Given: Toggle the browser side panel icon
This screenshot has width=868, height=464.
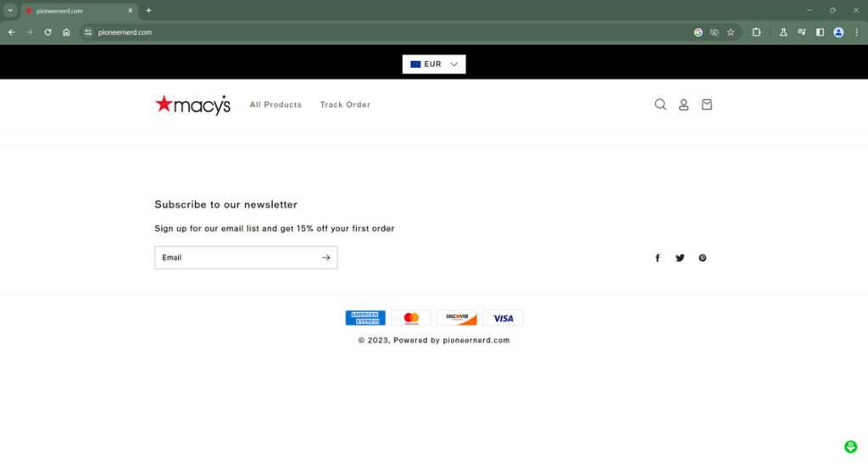Looking at the screenshot, I should [x=820, y=32].
